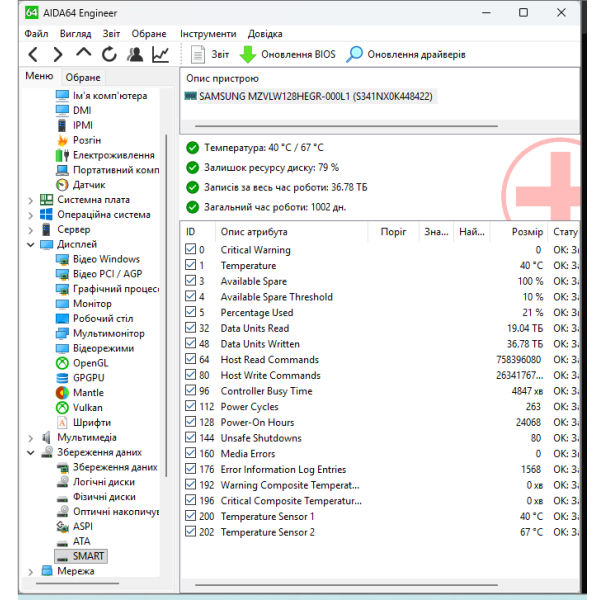Open the Звіт menu in the menu bar
Screen dimensions: 600x600
coord(111,34)
